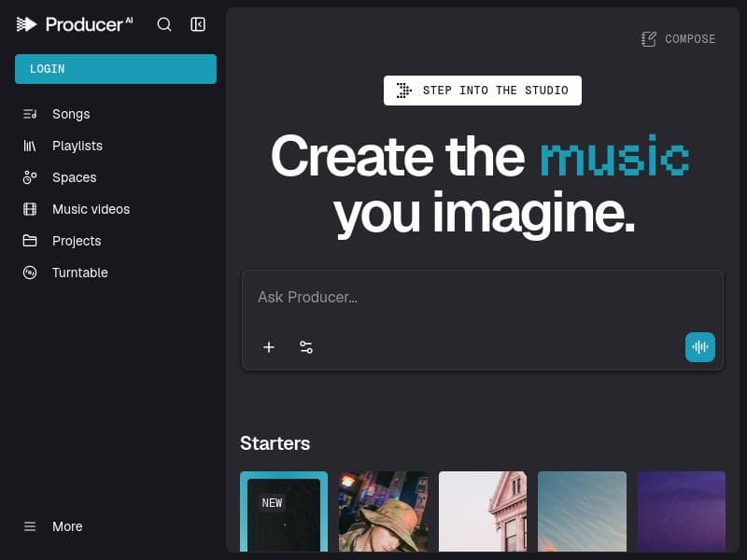Open the Projects section
Image resolution: width=747 pixels, height=560 pixels.
(77, 241)
